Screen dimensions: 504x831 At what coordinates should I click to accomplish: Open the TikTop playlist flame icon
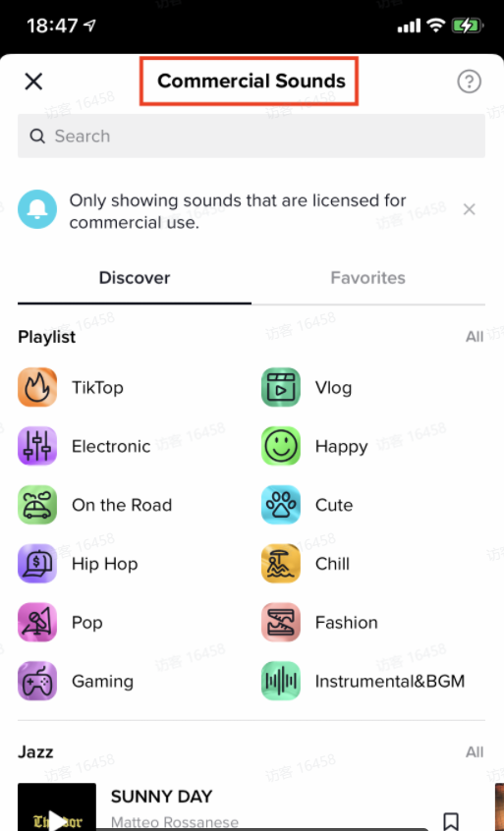37,387
